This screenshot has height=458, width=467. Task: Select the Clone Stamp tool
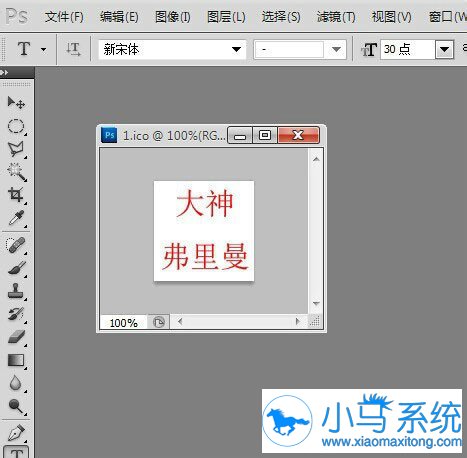click(16, 291)
